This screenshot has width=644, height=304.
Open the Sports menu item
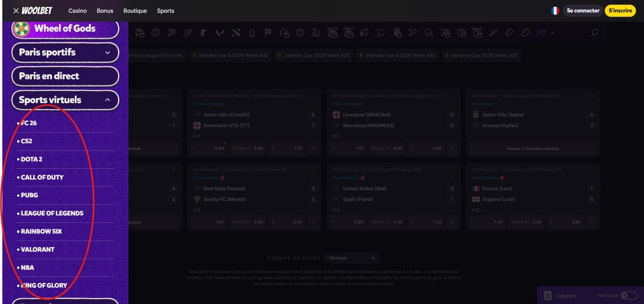point(165,11)
